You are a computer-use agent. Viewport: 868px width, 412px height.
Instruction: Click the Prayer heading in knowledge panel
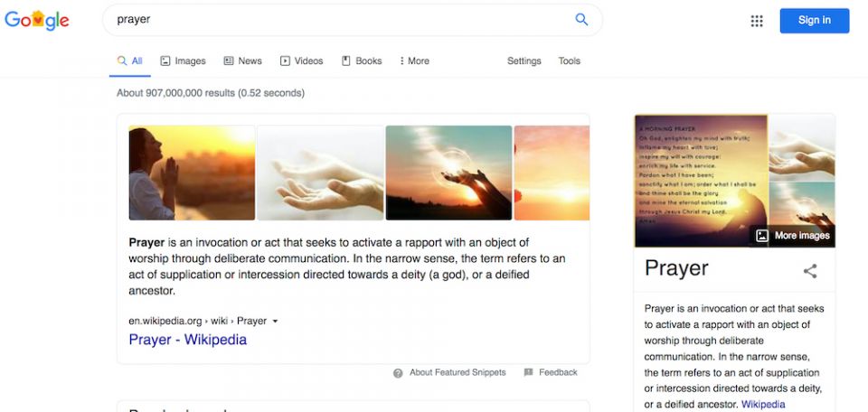676,268
